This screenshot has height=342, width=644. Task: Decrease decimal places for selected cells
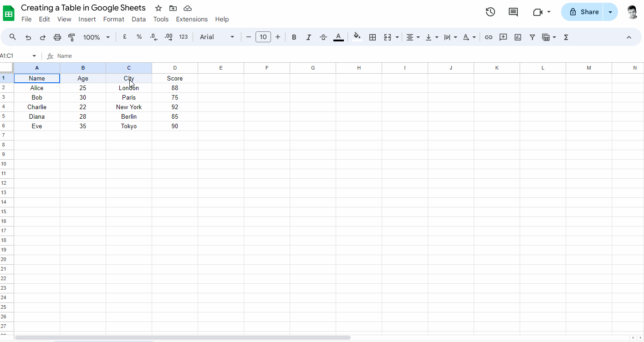(x=153, y=37)
